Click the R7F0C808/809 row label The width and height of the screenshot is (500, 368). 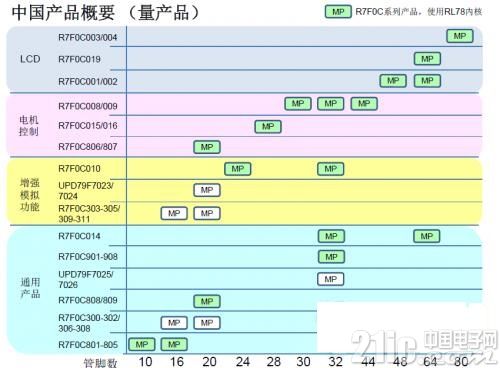[x=88, y=300]
